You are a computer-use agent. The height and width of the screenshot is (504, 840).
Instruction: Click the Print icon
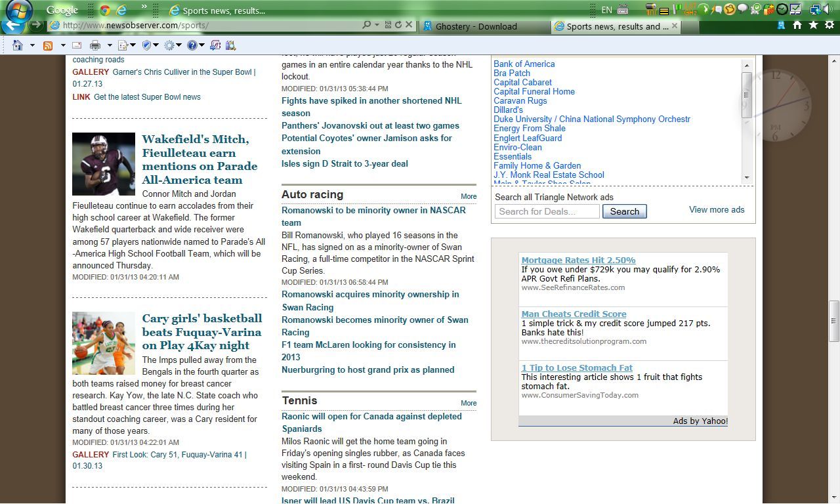click(x=95, y=45)
